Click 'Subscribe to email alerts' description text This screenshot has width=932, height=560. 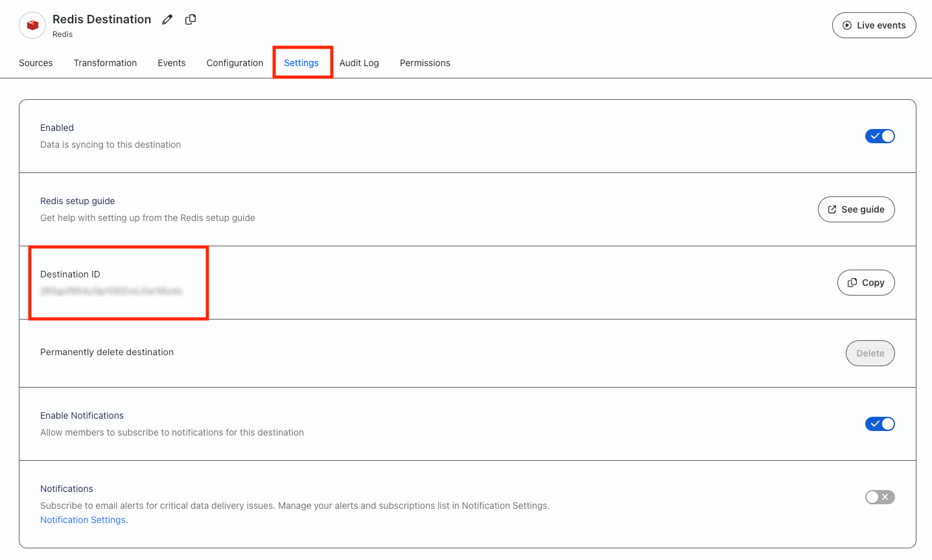(295, 506)
